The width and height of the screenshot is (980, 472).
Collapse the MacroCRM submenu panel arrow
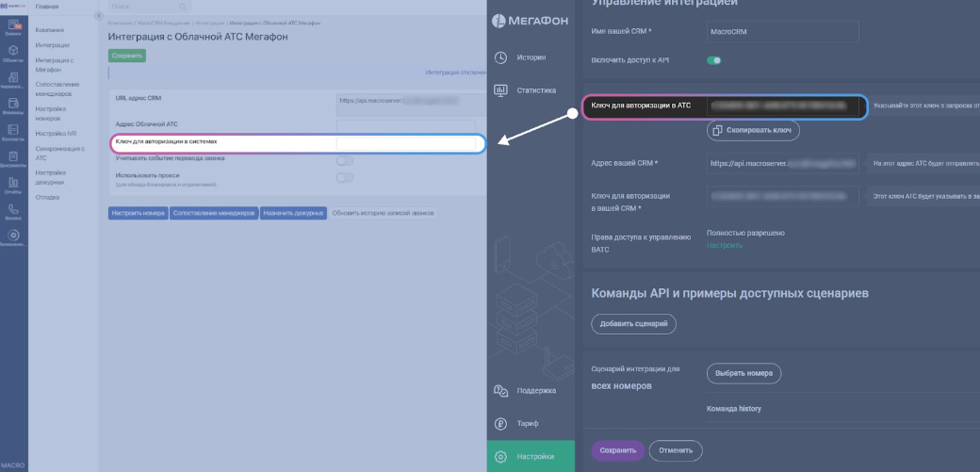[98, 15]
